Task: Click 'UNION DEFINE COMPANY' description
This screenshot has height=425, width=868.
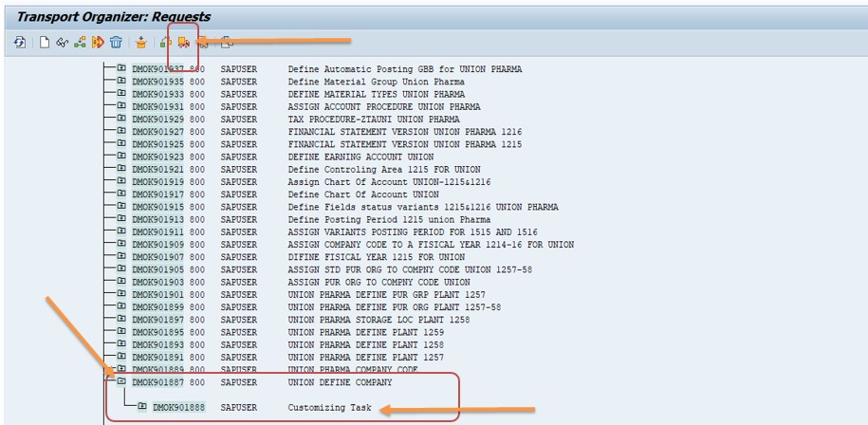Action: point(340,382)
